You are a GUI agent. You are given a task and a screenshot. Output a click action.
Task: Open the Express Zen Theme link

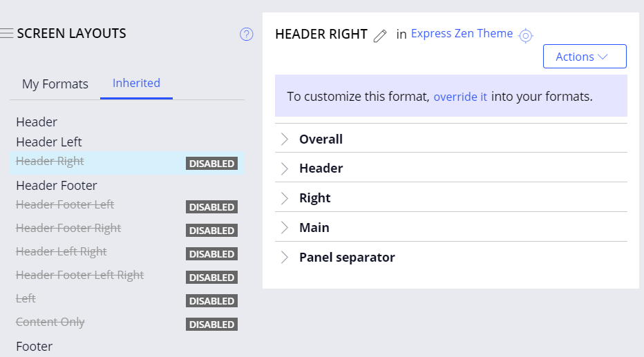(x=462, y=33)
